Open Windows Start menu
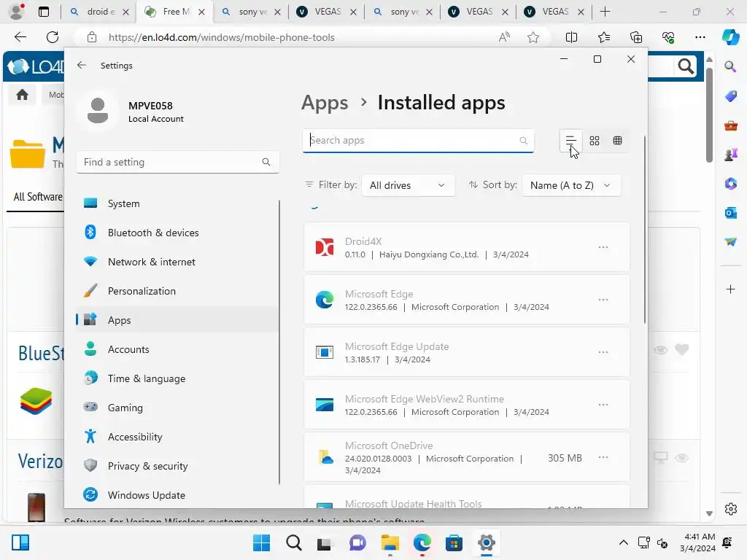This screenshot has width=747, height=560. [262, 542]
